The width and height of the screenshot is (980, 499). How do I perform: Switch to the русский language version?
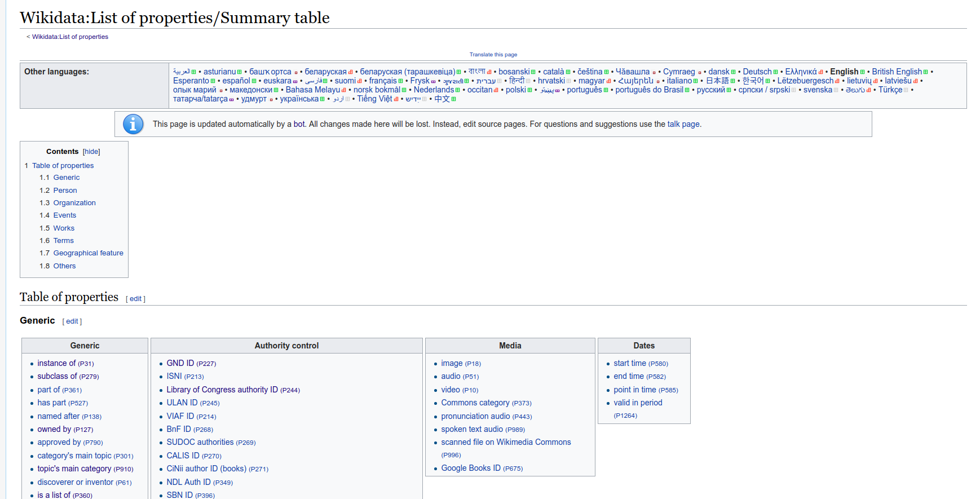tap(710, 90)
